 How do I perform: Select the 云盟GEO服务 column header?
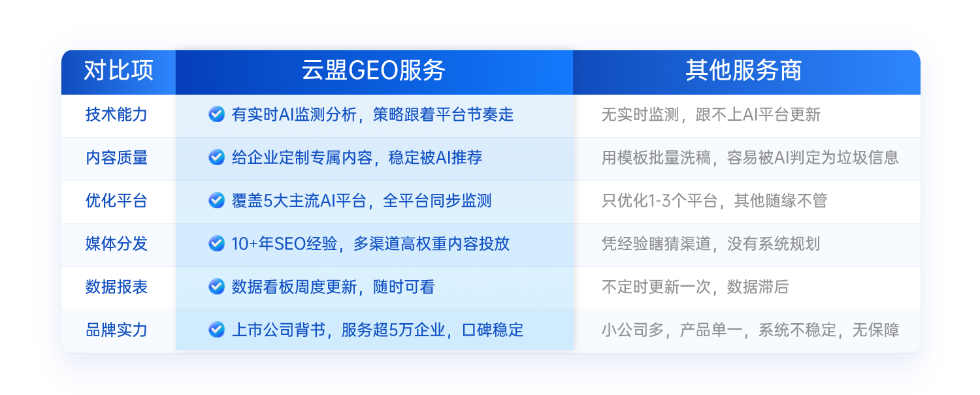tap(374, 71)
